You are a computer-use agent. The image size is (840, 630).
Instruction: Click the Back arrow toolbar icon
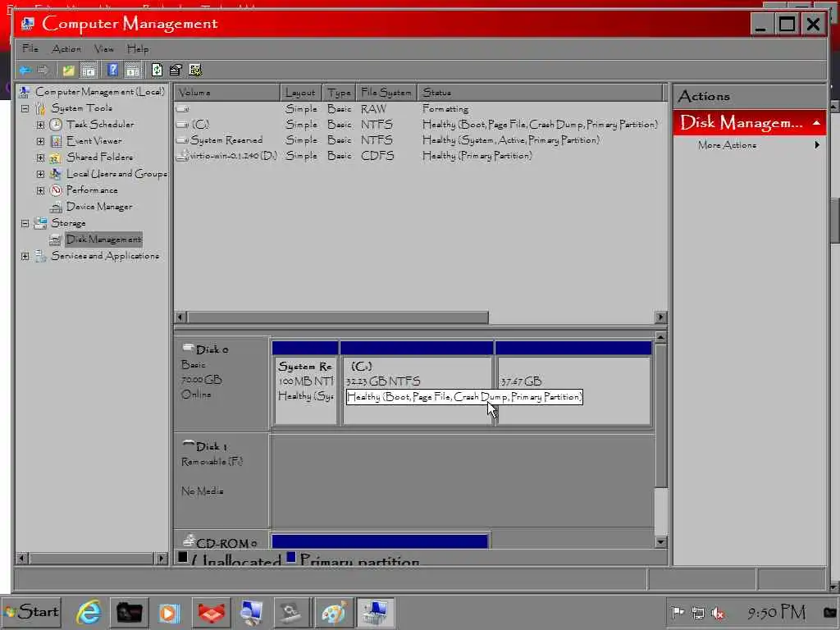click(x=25, y=71)
